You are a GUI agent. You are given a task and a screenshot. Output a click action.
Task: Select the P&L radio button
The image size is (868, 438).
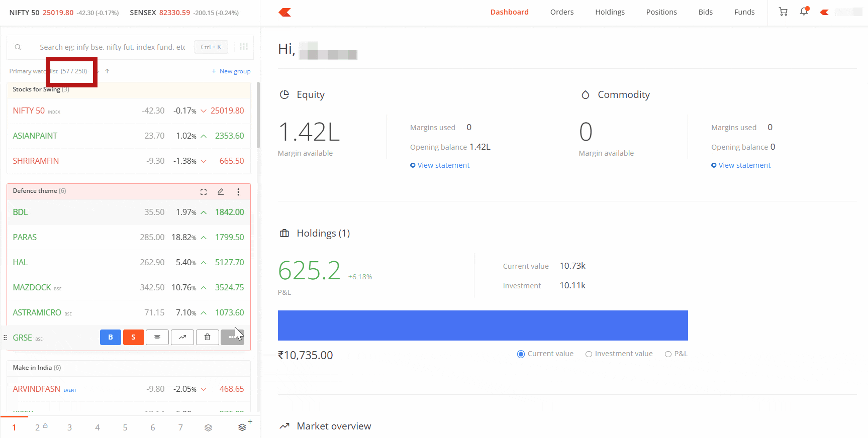click(668, 354)
